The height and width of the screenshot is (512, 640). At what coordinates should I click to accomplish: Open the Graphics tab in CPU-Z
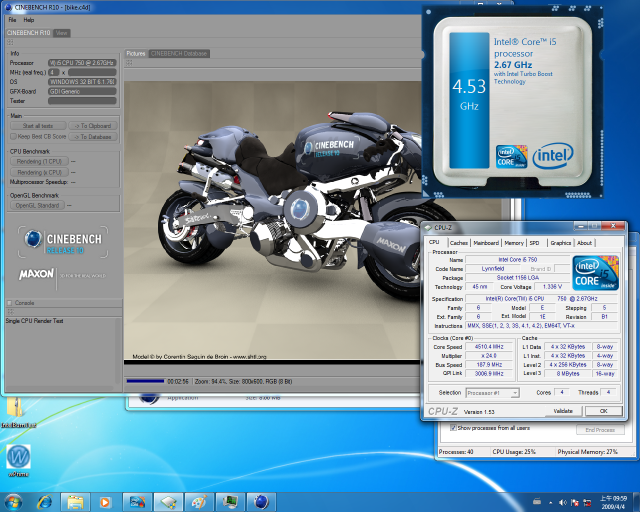pos(560,243)
